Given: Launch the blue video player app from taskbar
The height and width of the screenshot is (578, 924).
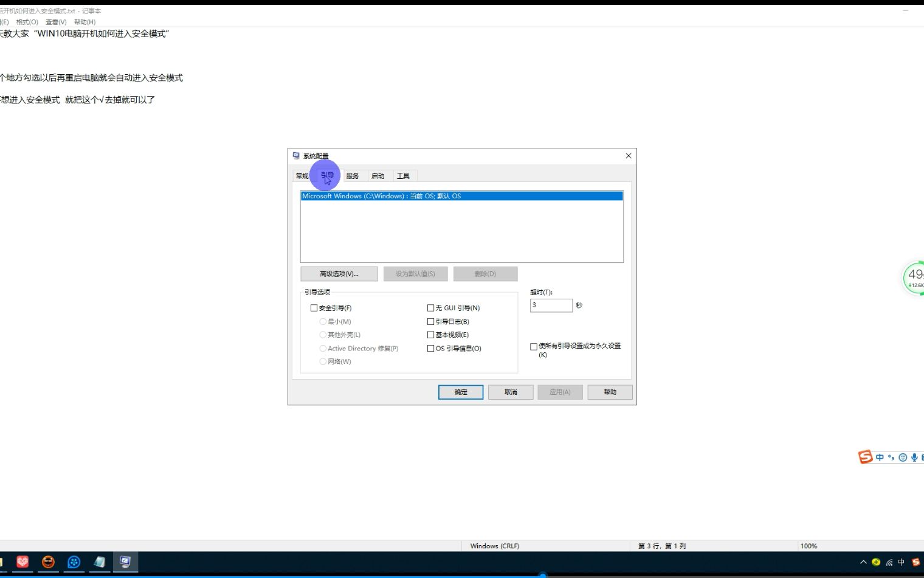Looking at the screenshot, I should click(74, 562).
